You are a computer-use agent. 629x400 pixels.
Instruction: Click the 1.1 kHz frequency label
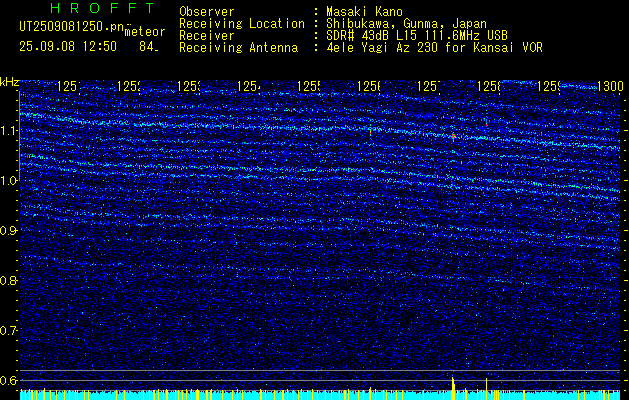pos(9,130)
